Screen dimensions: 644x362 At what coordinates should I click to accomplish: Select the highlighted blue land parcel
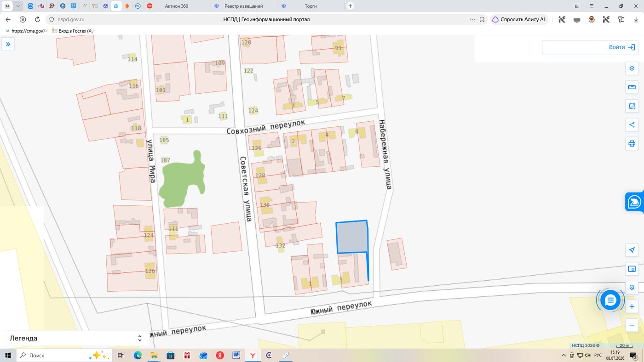[352, 237]
